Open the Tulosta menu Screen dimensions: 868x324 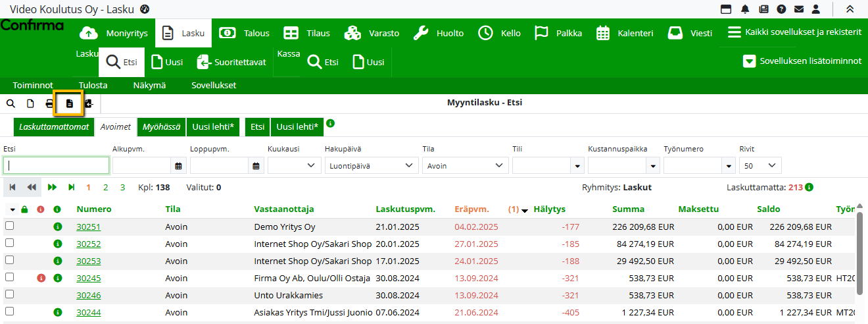click(x=93, y=85)
